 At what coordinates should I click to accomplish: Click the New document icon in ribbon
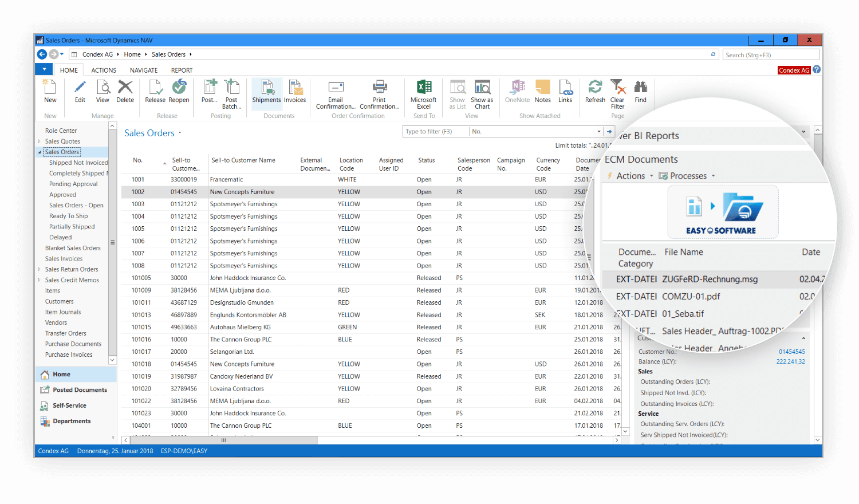coord(50,87)
